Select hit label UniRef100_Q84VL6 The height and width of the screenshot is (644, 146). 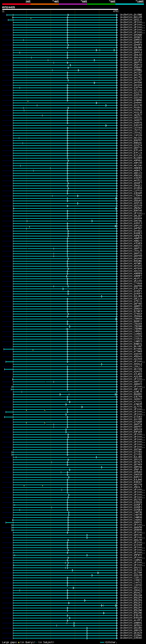(131, 53)
